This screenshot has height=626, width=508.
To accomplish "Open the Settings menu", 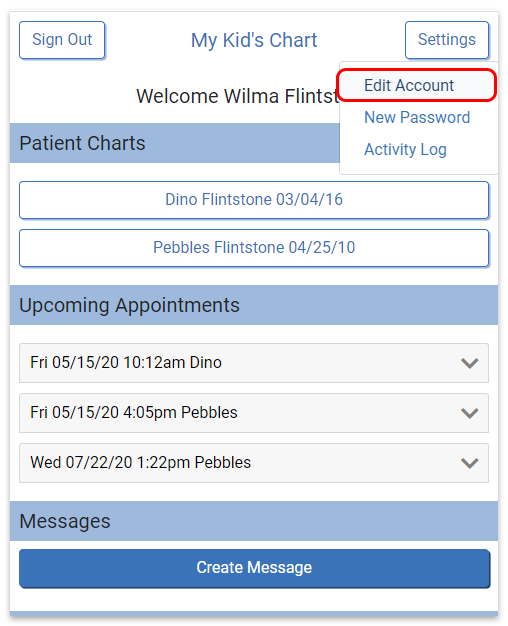I will pos(447,40).
